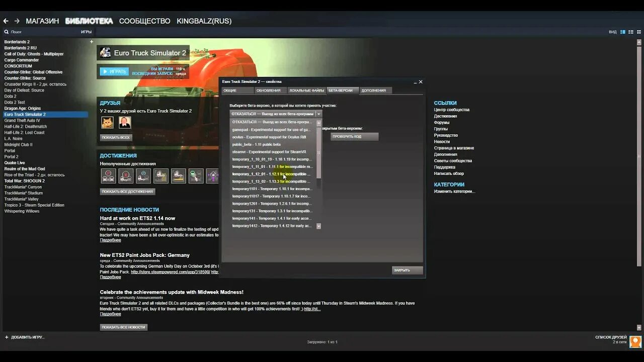Select temporary_1_13_02 beta option
This screenshot has width=644, height=362.
click(273, 181)
